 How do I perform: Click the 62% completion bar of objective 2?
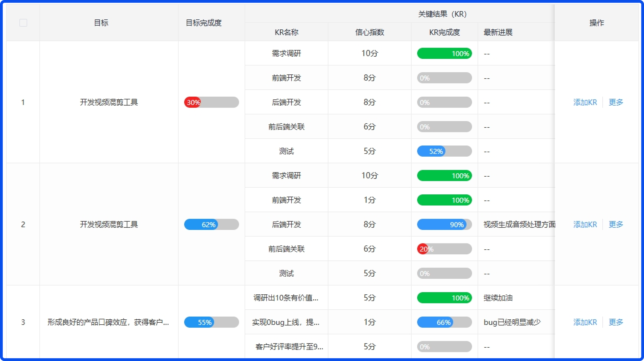pyautogui.click(x=211, y=224)
